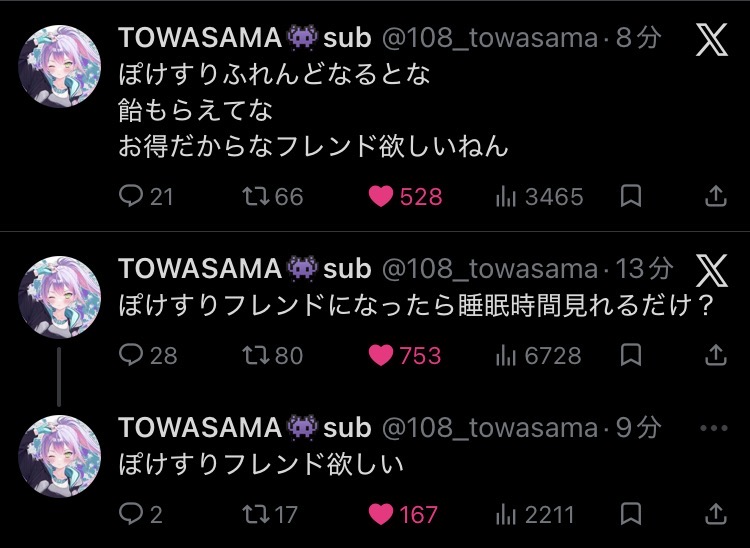Open the TOWASAMA display name on the 9分 tweet
The width and height of the screenshot is (750, 548).
[200, 428]
